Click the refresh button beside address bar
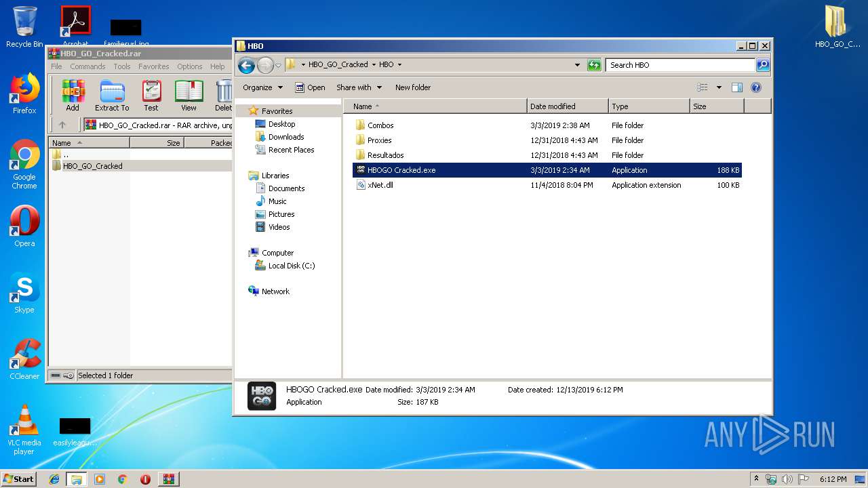Viewport: 868px width, 488px height. [594, 65]
